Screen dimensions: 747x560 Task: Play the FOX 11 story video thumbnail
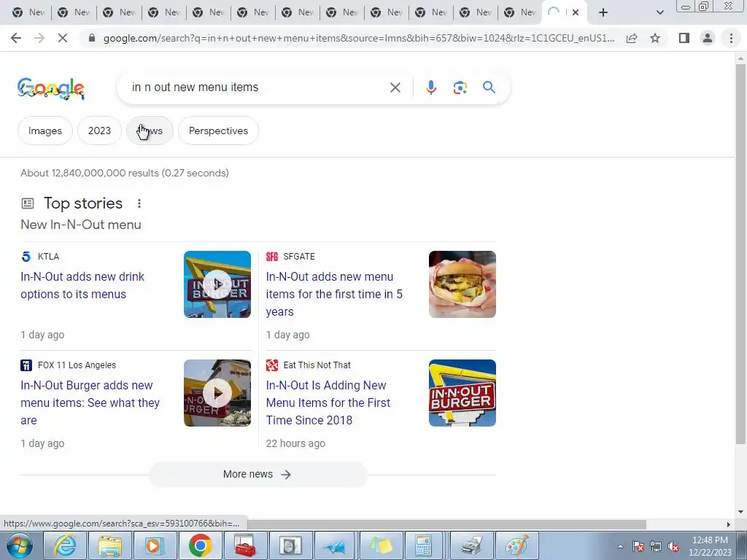click(217, 393)
